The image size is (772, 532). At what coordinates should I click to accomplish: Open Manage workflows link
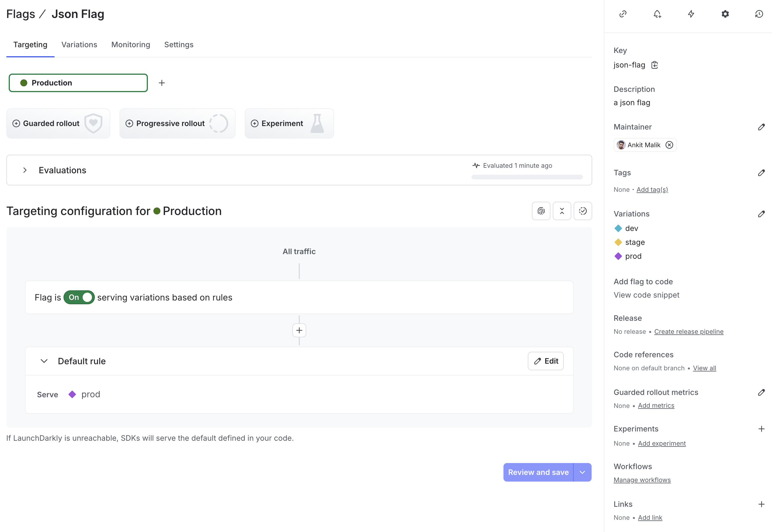(642, 480)
